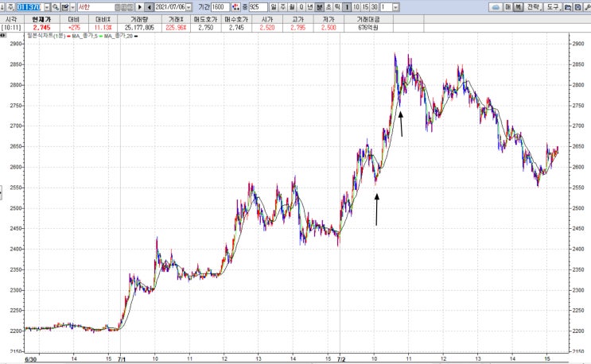The image size is (591, 364).
Task: Open the 도구 tools menu
Action: (554, 7)
